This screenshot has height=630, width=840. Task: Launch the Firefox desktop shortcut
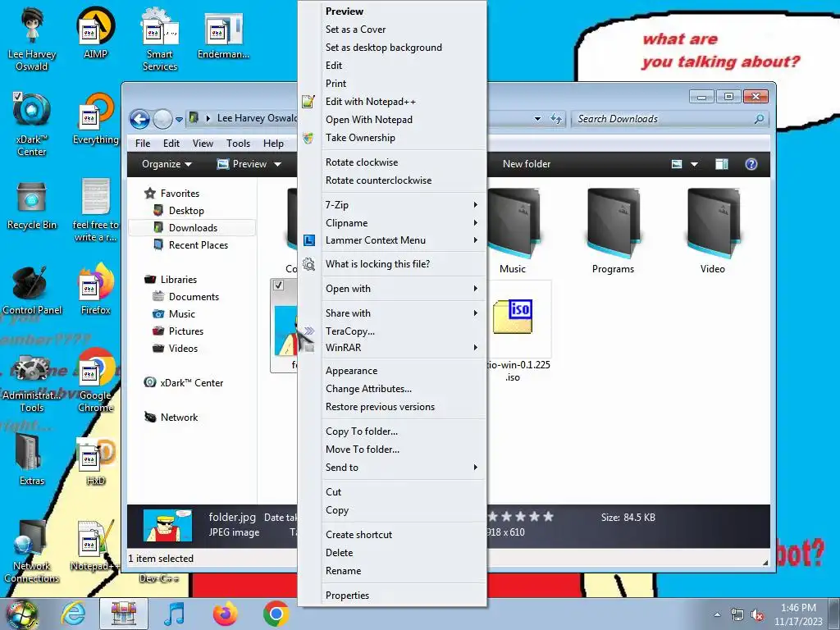[x=95, y=290]
